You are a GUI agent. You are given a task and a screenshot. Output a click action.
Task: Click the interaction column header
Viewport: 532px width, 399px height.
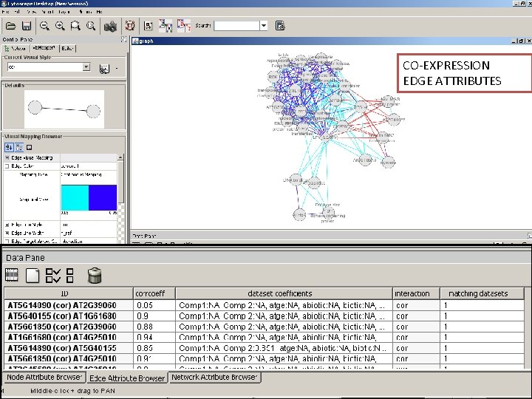coord(413,293)
